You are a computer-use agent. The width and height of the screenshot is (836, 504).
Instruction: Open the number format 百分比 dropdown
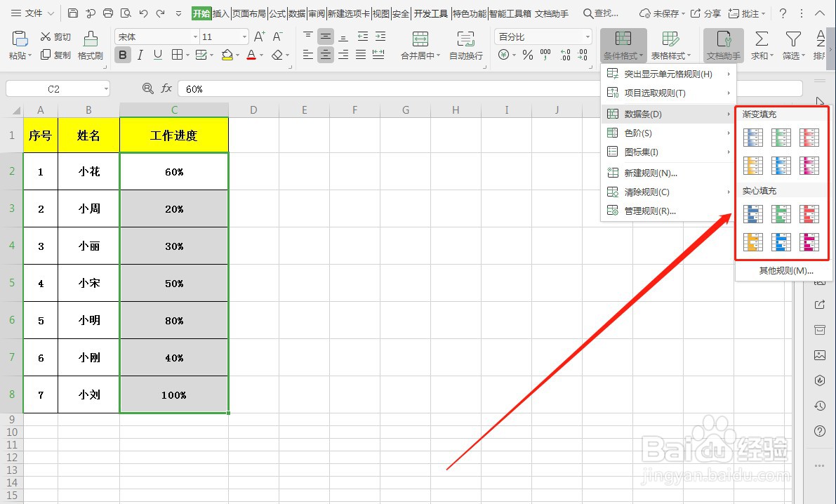tap(588, 37)
